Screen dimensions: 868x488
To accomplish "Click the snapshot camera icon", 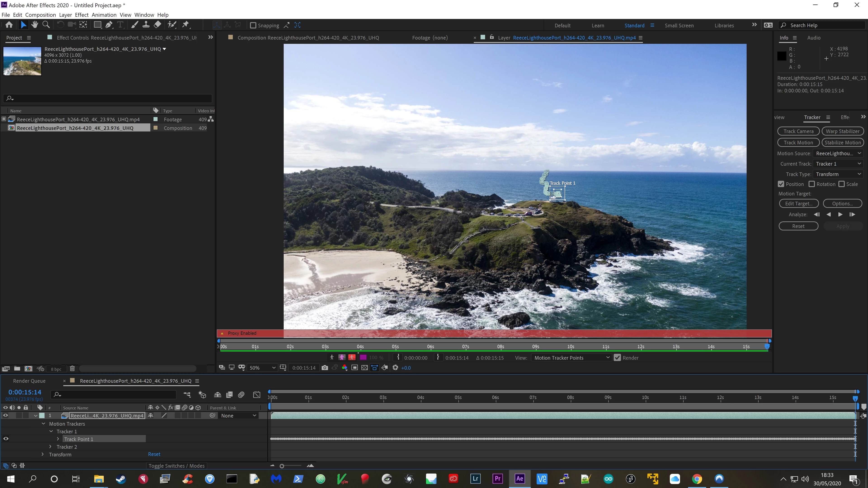I will pos(325,368).
